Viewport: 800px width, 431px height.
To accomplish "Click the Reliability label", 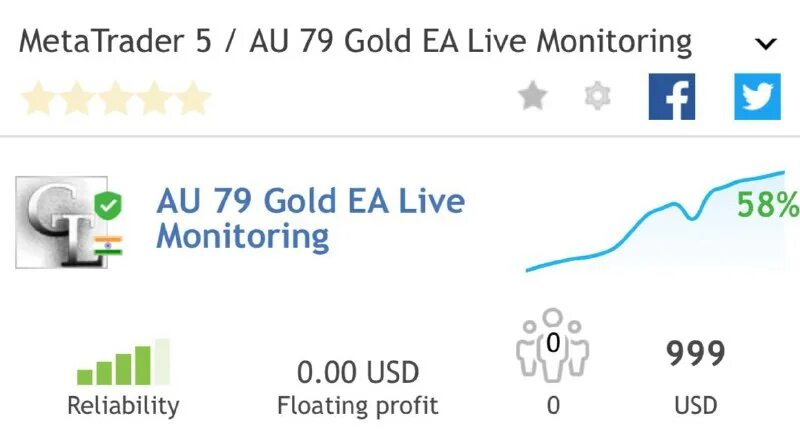I will 123,405.
